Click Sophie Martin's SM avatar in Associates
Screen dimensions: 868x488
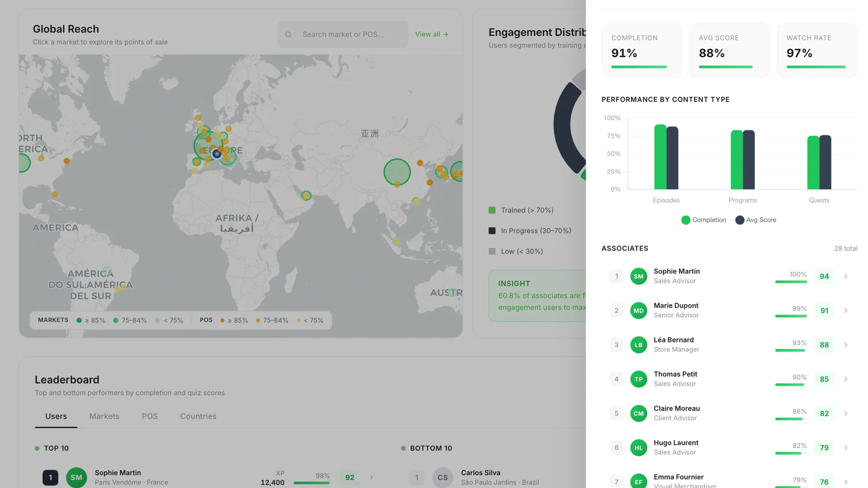(638, 276)
